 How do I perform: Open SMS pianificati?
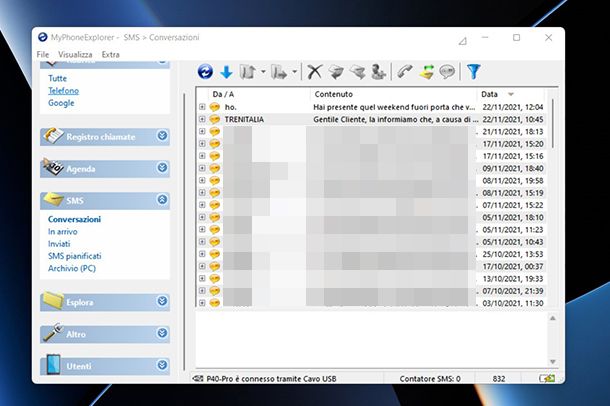(x=75, y=256)
